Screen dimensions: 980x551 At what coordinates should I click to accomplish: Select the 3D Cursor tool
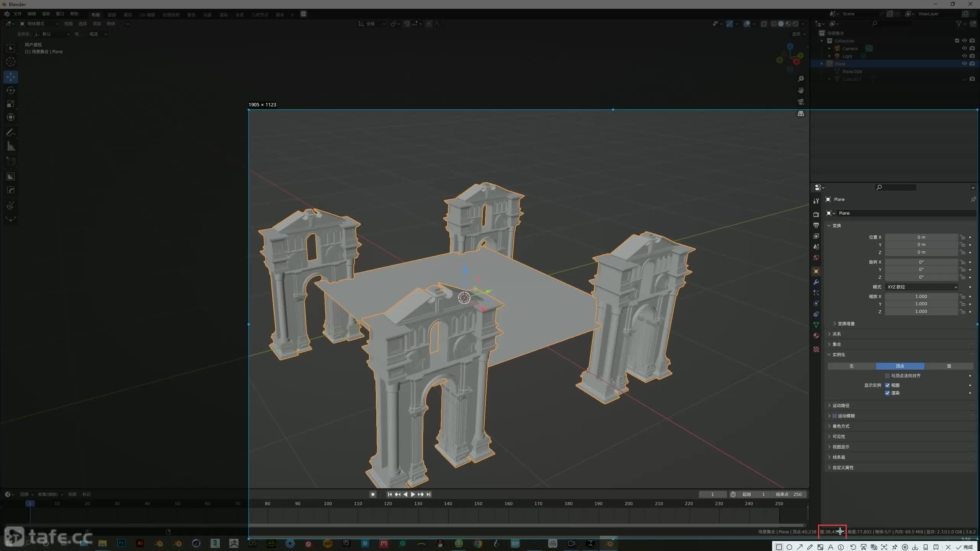[x=11, y=62]
